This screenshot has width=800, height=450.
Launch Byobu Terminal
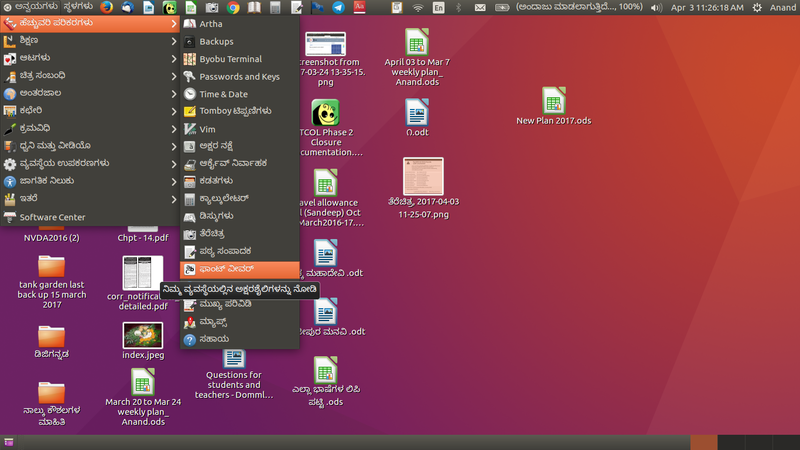[x=240, y=59]
